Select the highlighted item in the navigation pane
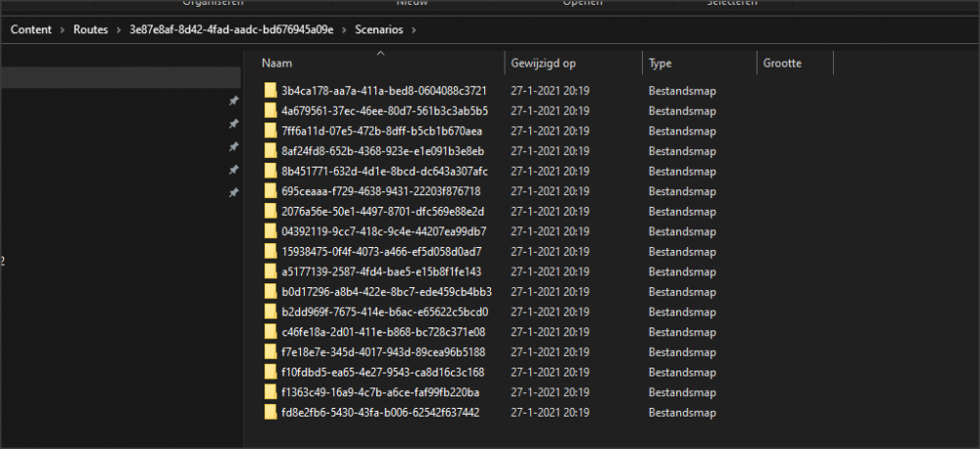Screen dimensions: 980x449 pyautogui.click(x=120, y=77)
